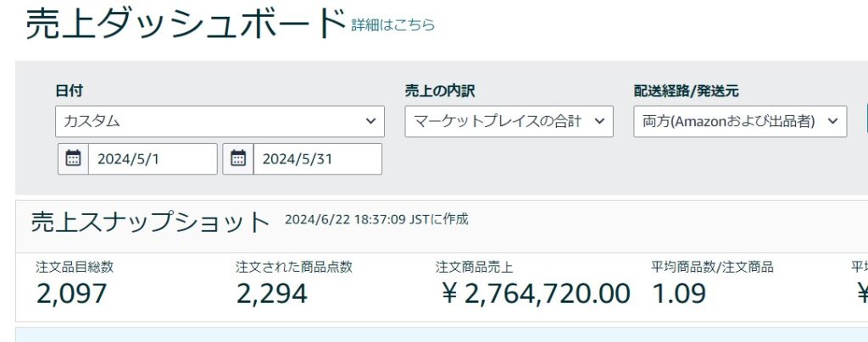Open the 売上の内訳 dropdown

point(509,121)
